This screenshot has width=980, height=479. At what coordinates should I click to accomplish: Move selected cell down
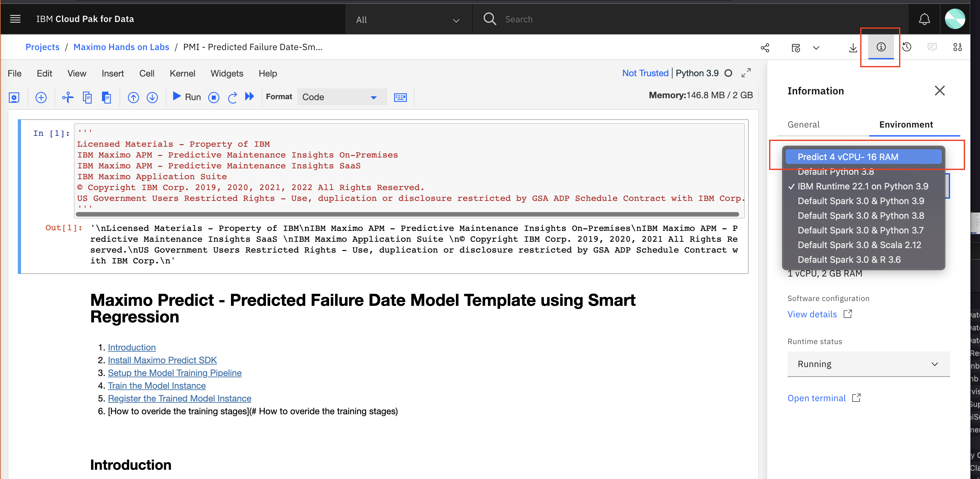[x=152, y=98]
